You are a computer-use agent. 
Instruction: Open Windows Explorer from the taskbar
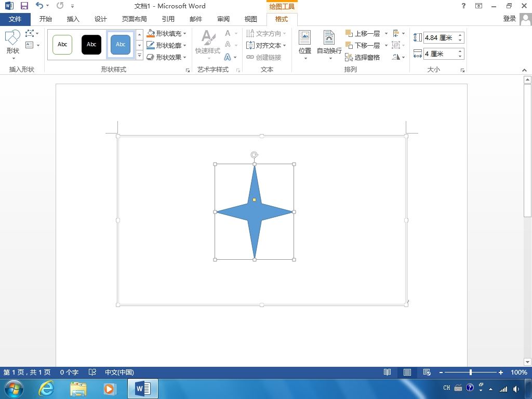coord(78,389)
